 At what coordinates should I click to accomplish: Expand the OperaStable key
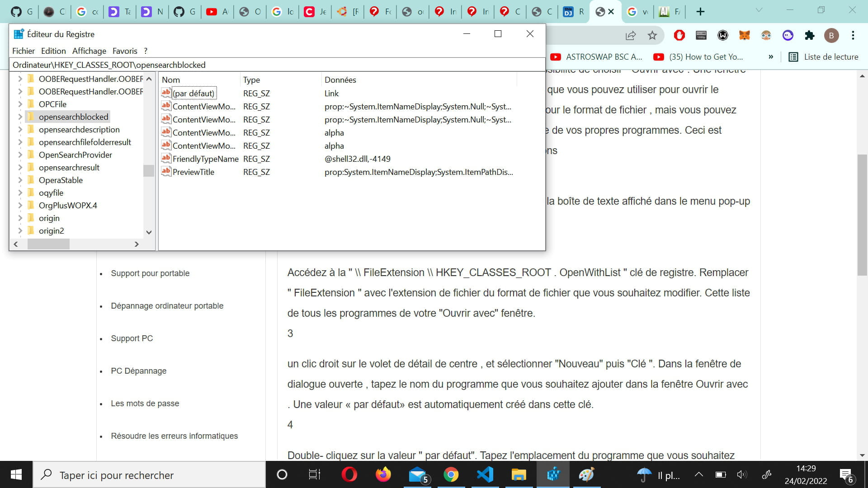20,180
